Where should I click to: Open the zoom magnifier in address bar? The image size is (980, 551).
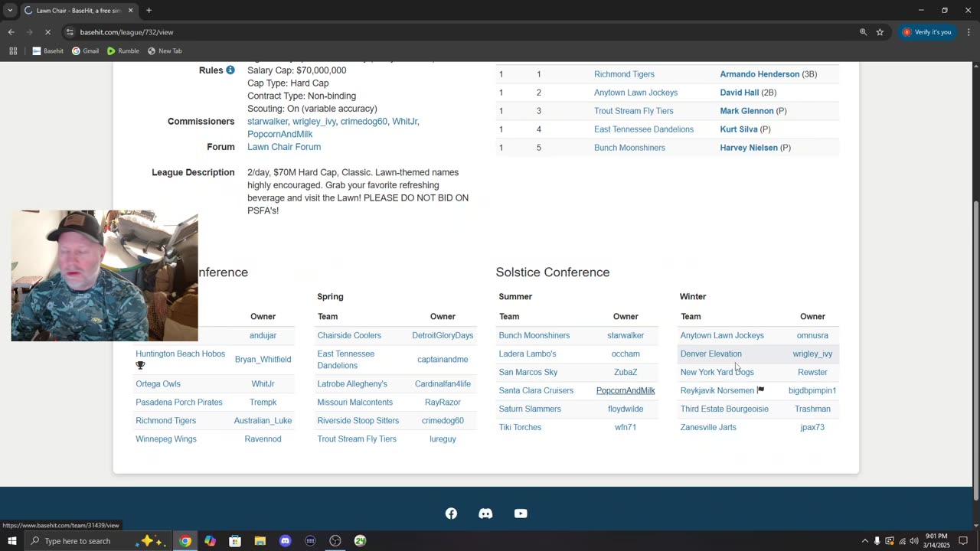[863, 32]
